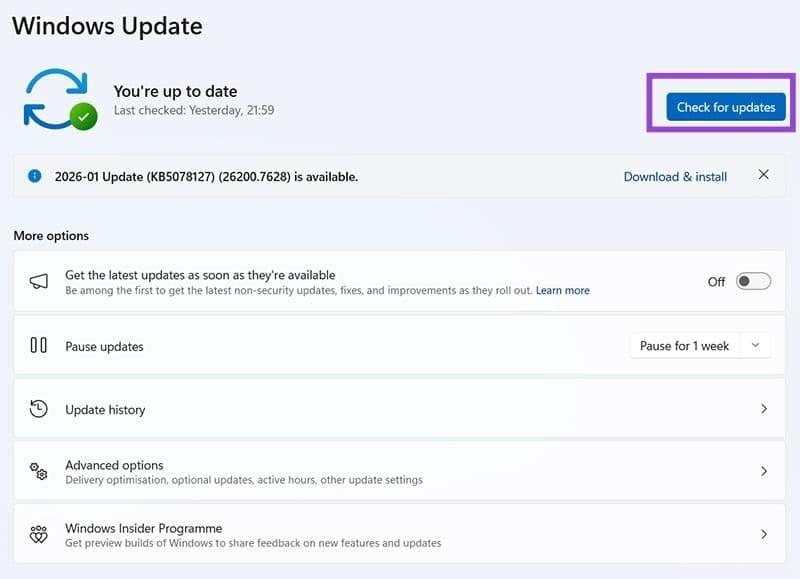Select the Advanced options row title
The height and width of the screenshot is (579, 800).
114,465
